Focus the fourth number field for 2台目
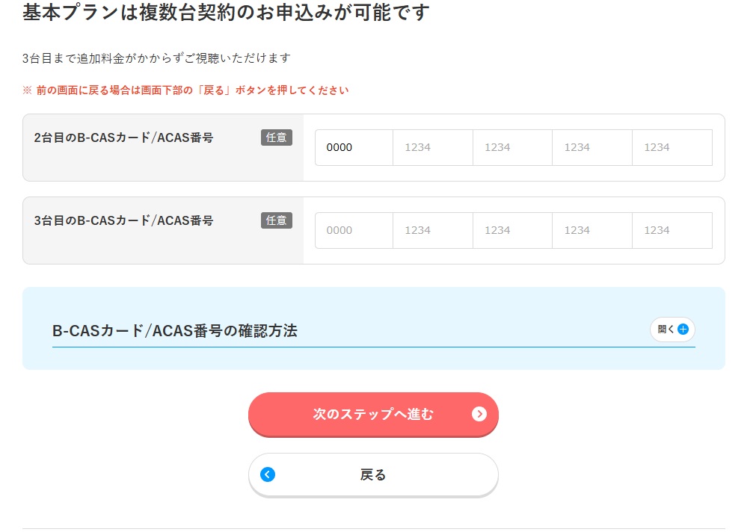The height and width of the screenshot is (532, 756). 592,148
